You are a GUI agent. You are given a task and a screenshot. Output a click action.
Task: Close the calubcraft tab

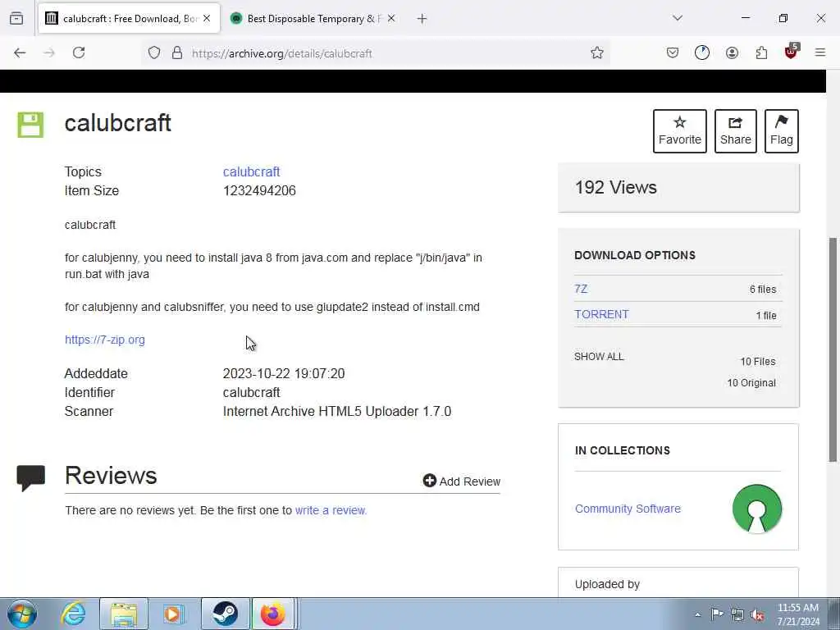click(x=207, y=19)
